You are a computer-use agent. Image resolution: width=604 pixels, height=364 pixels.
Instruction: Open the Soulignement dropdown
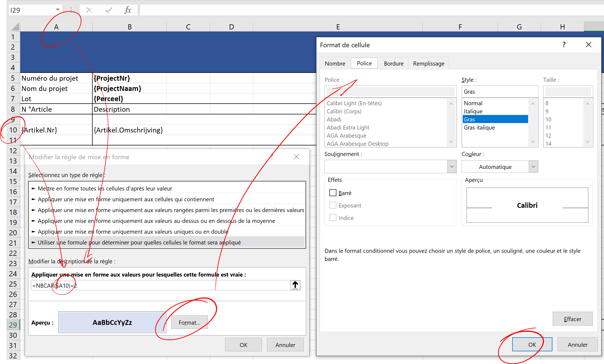pyautogui.click(x=451, y=166)
